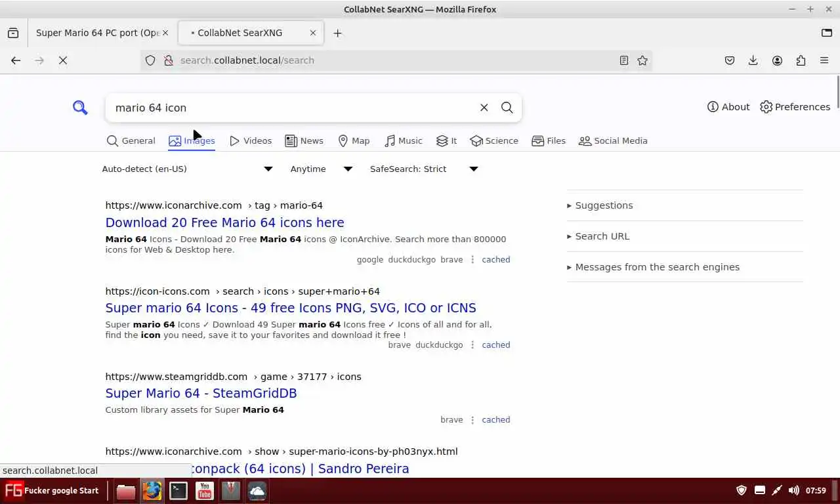Open cached link for icon-icons.com result
The image size is (840, 504).
coord(495,345)
